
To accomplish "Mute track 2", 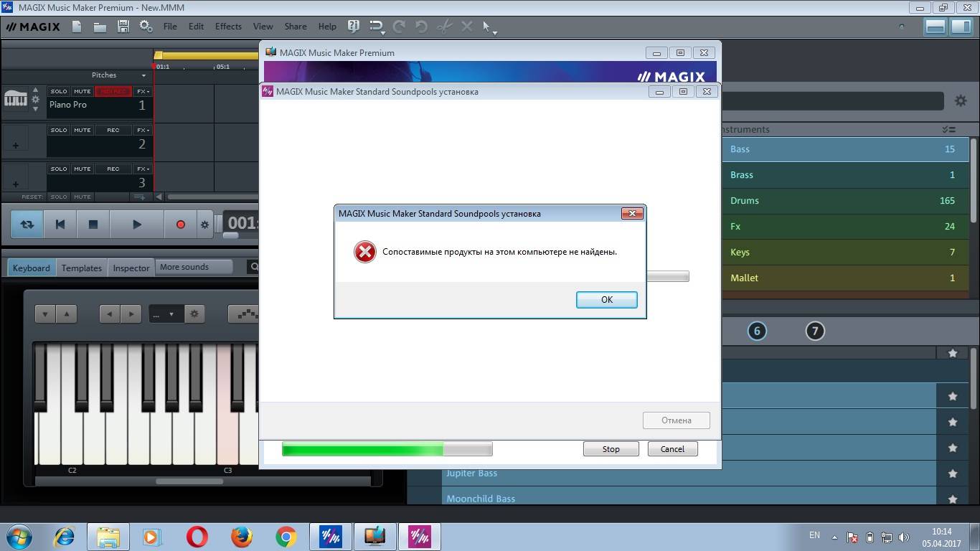I will click(83, 131).
